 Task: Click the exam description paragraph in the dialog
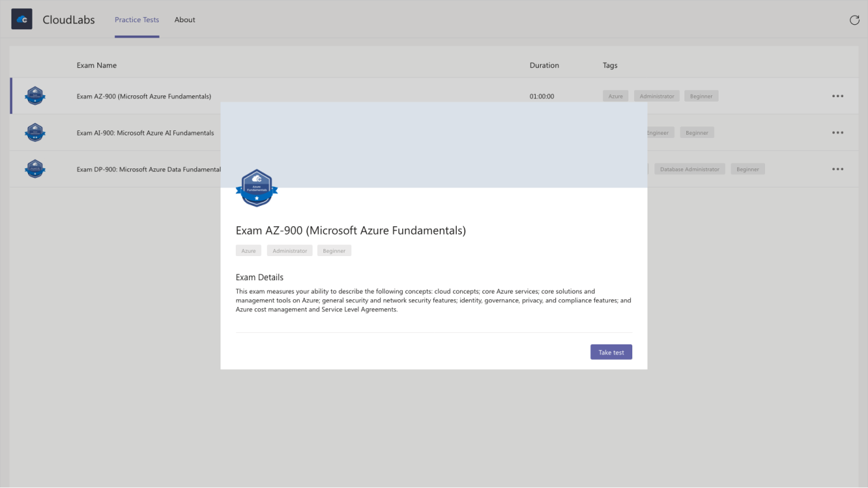[433, 301]
